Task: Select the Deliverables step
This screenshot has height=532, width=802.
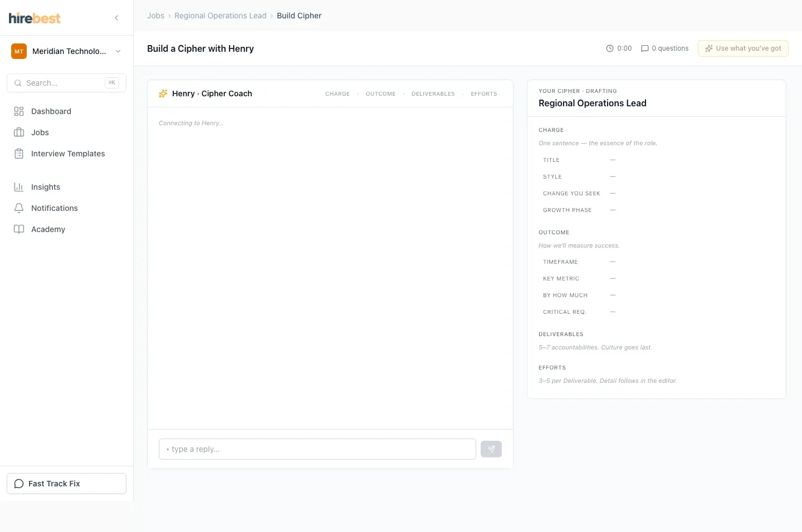Action: point(433,94)
